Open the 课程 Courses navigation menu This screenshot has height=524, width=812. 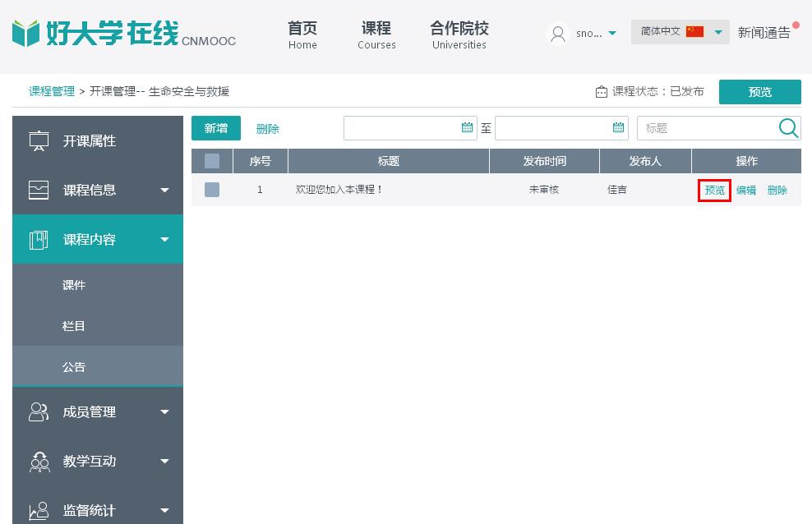coord(376,34)
